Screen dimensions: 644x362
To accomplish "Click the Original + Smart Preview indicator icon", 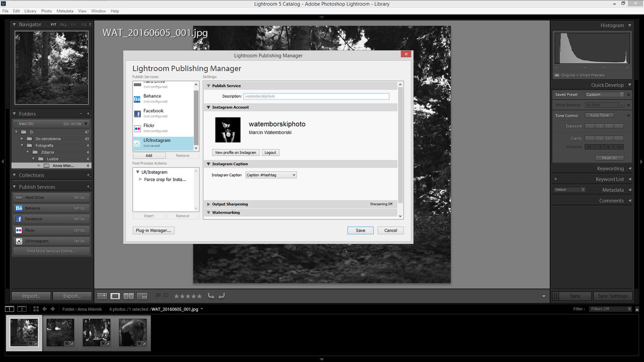I will [557, 75].
